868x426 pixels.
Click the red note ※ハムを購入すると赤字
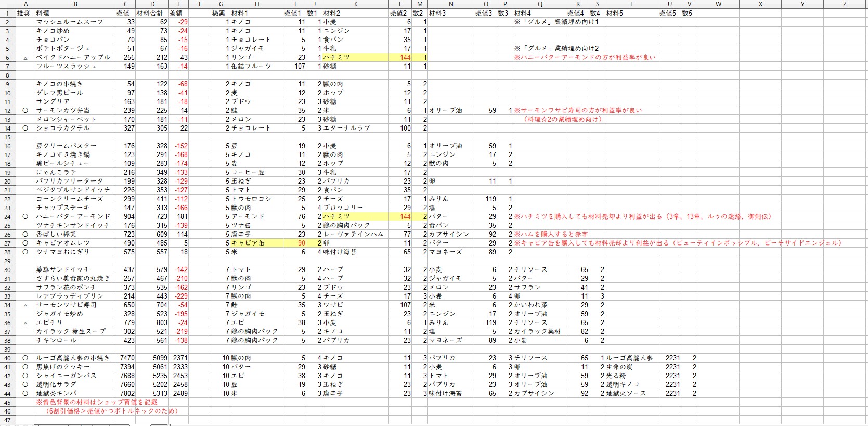551,234
